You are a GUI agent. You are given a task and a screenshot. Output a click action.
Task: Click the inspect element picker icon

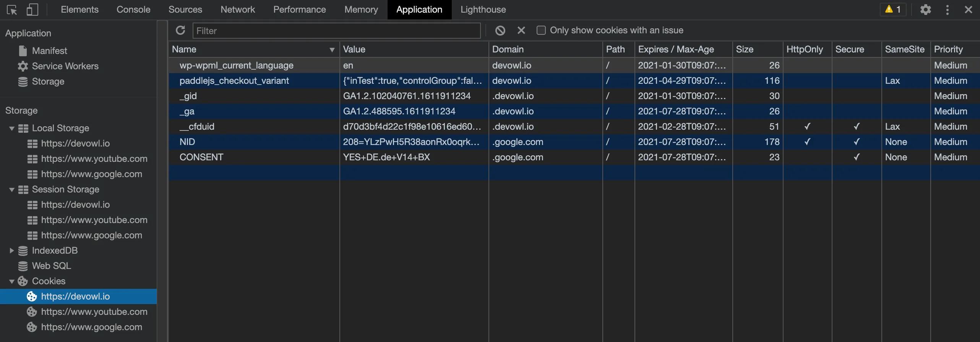[x=12, y=10]
